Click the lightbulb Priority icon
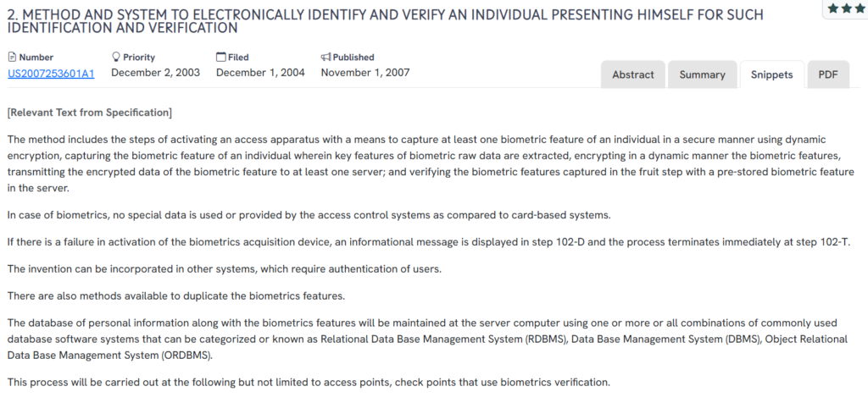This screenshot has height=403, width=868. [116, 58]
